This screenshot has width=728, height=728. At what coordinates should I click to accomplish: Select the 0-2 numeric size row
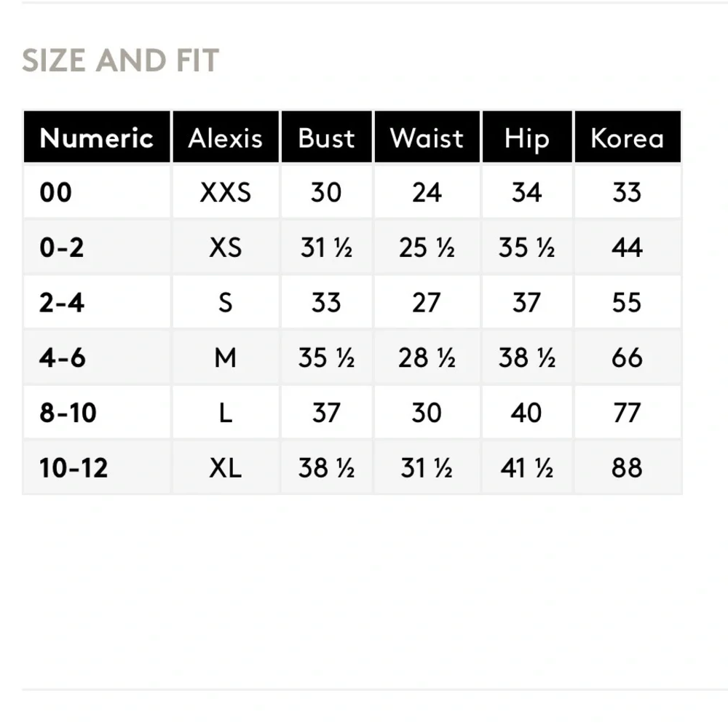[x=352, y=247]
